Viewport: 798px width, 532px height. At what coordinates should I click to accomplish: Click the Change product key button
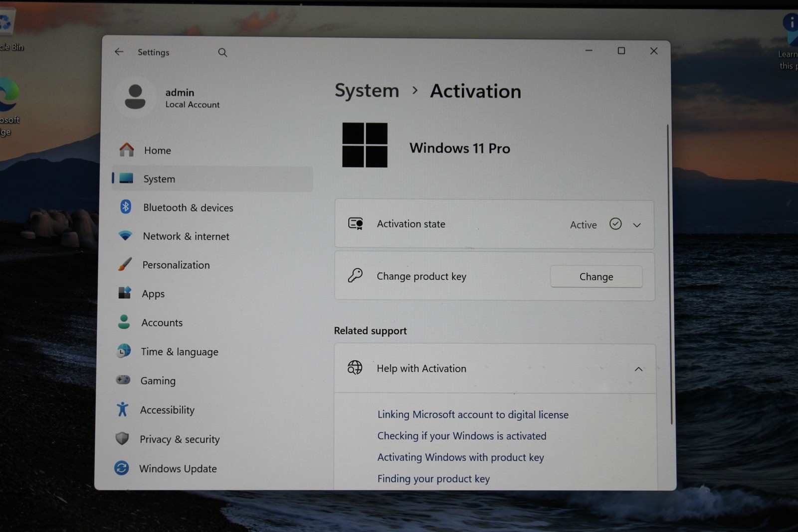(x=596, y=277)
